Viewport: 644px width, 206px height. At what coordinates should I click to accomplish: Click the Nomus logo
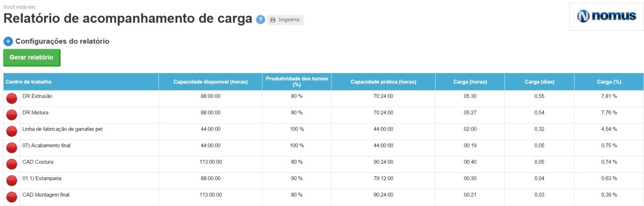pos(606,16)
